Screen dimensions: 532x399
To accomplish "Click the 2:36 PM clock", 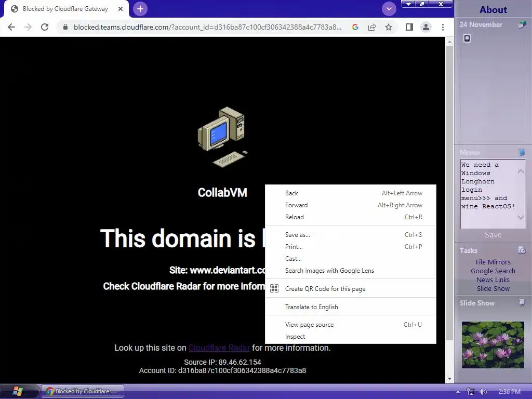I will pyautogui.click(x=509, y=392).
